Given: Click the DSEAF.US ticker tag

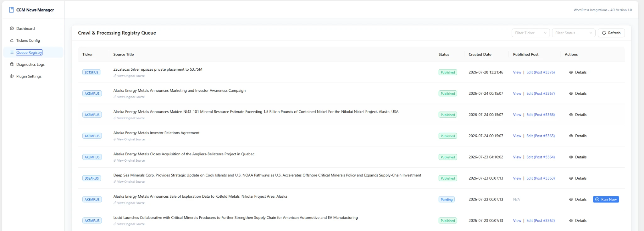Looking at the screenshot, I should [92, 178].
